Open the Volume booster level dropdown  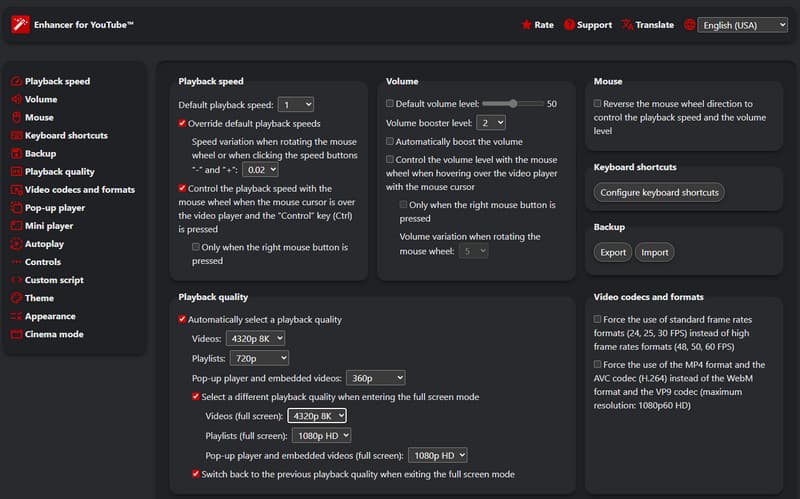pos(491,123)
